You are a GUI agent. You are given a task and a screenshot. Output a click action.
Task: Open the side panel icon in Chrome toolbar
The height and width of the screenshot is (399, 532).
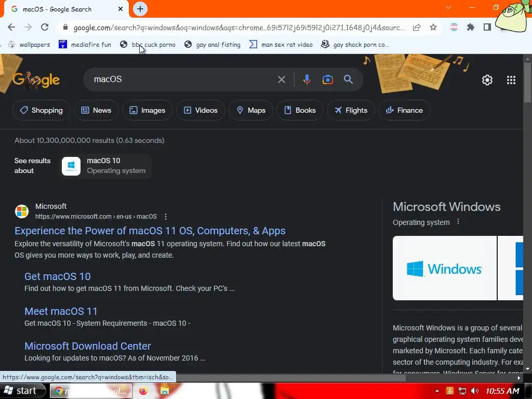(487, 27)
